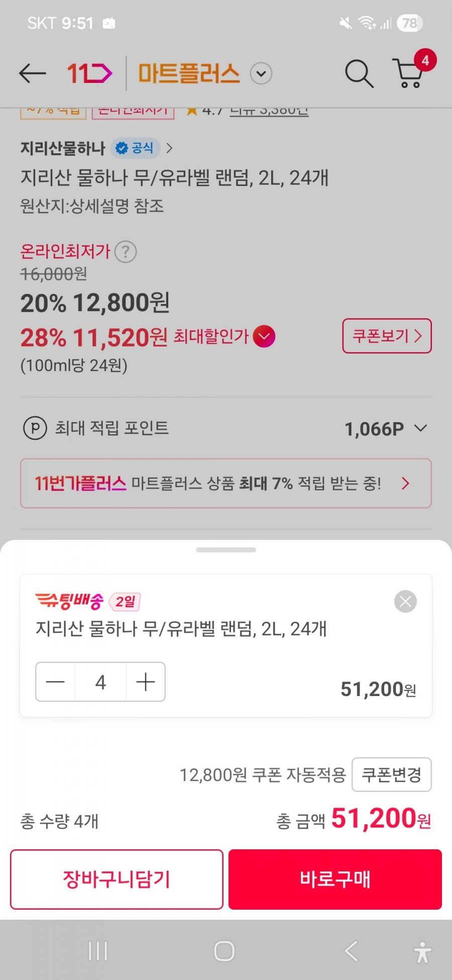Remove the selected item with X icon

point(405,601)
